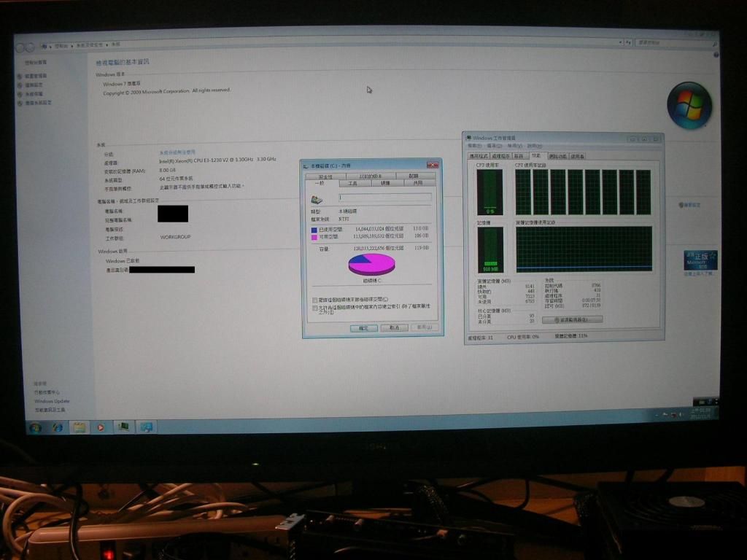Switch to 共用 tab in disk properties
Viewport: 747px width, 560px height.
(x=418, y=183)
